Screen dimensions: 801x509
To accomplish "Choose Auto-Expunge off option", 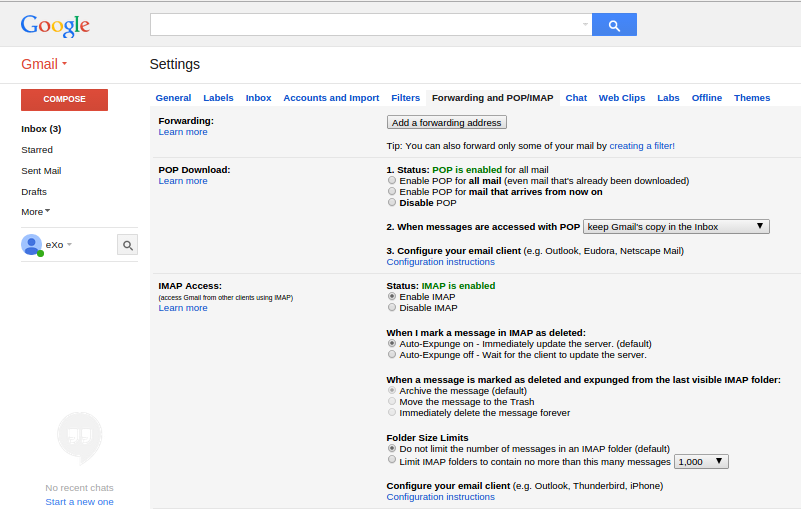I will pyautogui.click(x=392, y=355).
